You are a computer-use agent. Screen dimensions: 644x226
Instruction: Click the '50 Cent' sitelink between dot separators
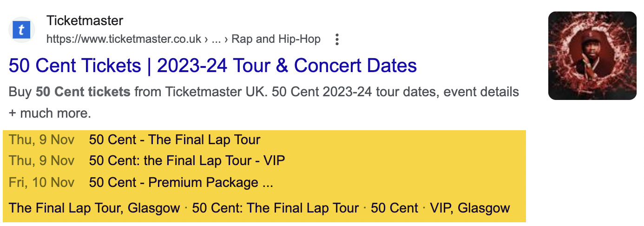(x=394, y=208)
